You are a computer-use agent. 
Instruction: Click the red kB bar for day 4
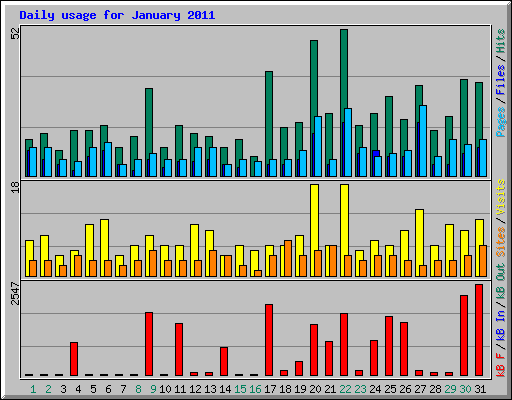pyautogui.click(x=74, y=359)
